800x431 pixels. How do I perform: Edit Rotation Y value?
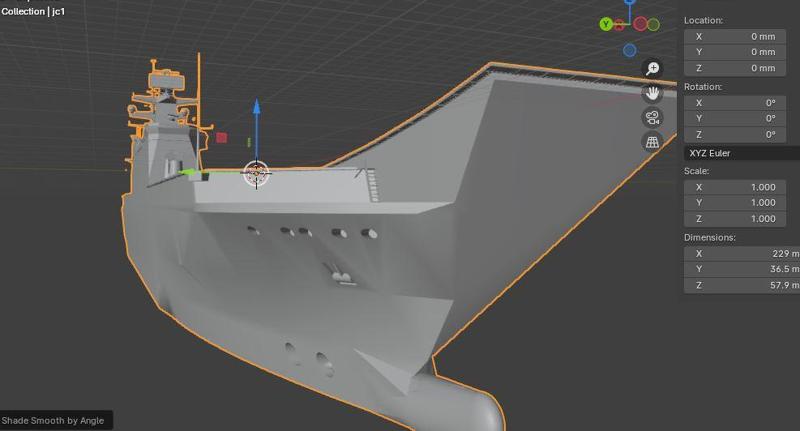click(734, 118)
